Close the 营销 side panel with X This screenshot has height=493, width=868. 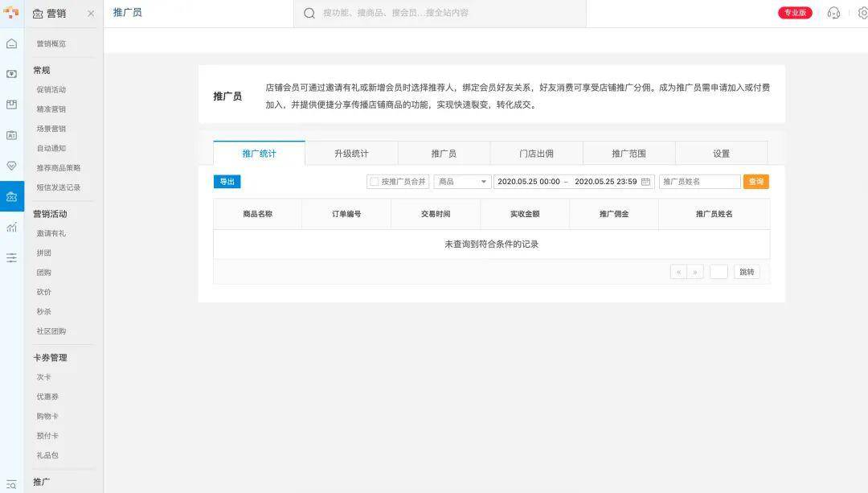click(x=91, y=14)
